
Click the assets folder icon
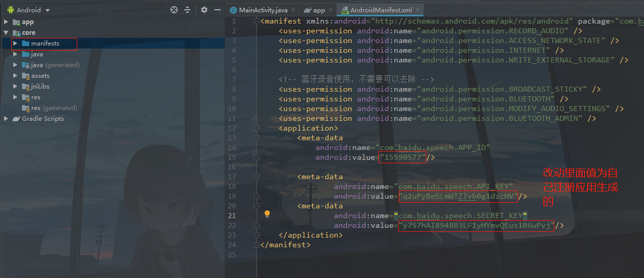pyautogui.click(x=26, y=76)
